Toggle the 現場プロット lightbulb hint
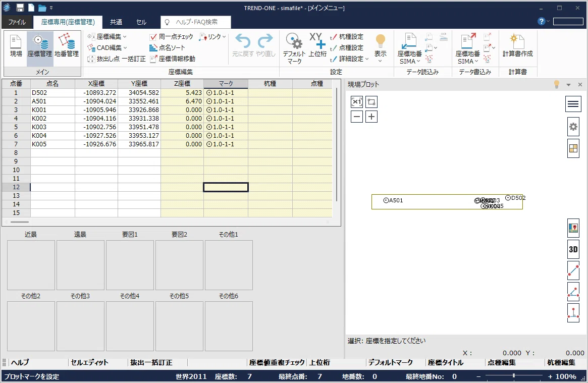The width and height of the screenshot is (588, 383). tap(557, 84)
